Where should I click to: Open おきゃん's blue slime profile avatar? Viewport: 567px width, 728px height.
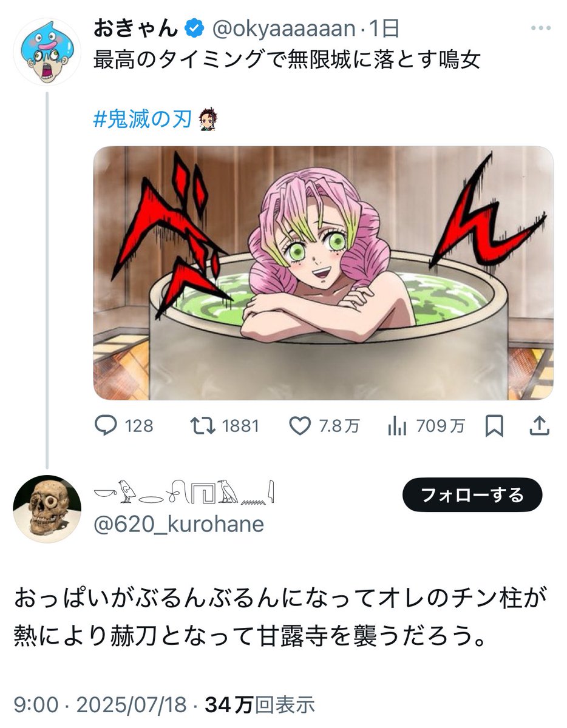(47, 51)
